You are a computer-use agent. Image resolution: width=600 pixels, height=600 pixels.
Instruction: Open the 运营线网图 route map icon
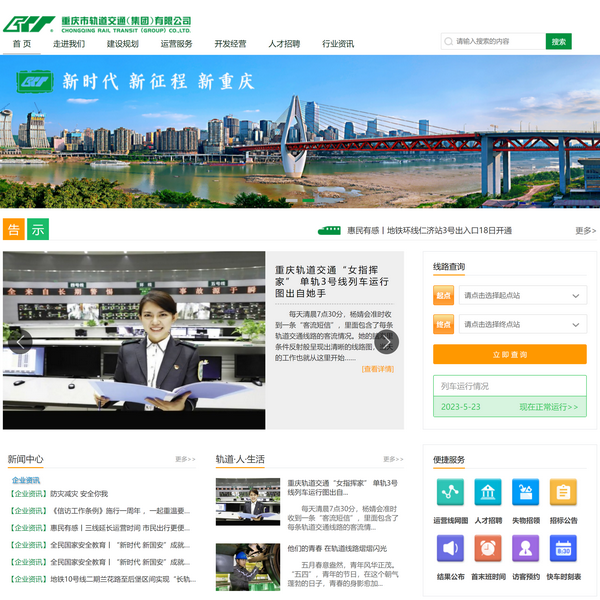tap(450, 492)
